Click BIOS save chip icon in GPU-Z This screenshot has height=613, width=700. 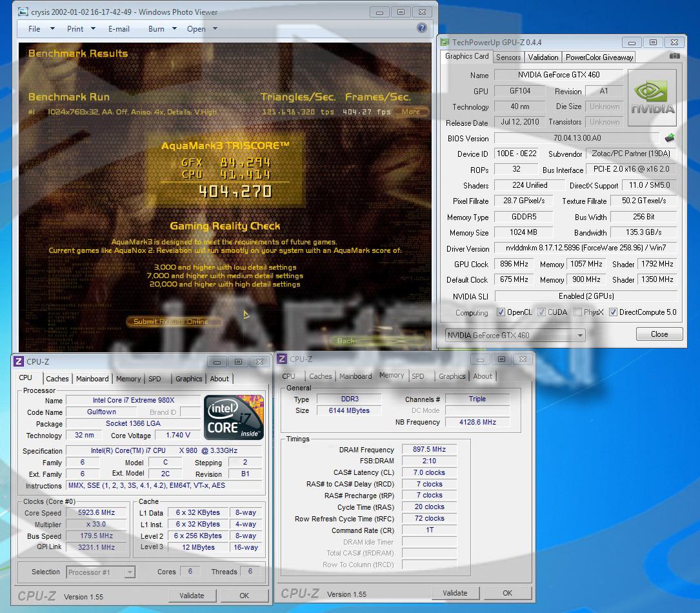pos(669,138)
